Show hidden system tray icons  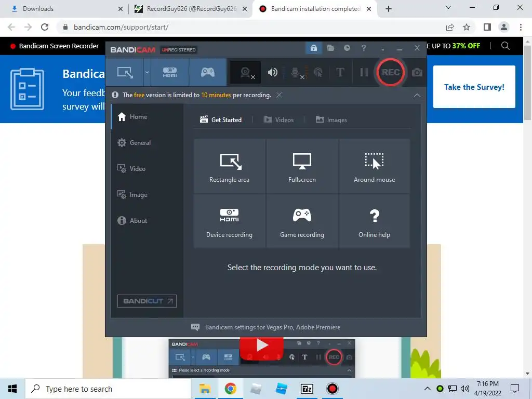428,389
